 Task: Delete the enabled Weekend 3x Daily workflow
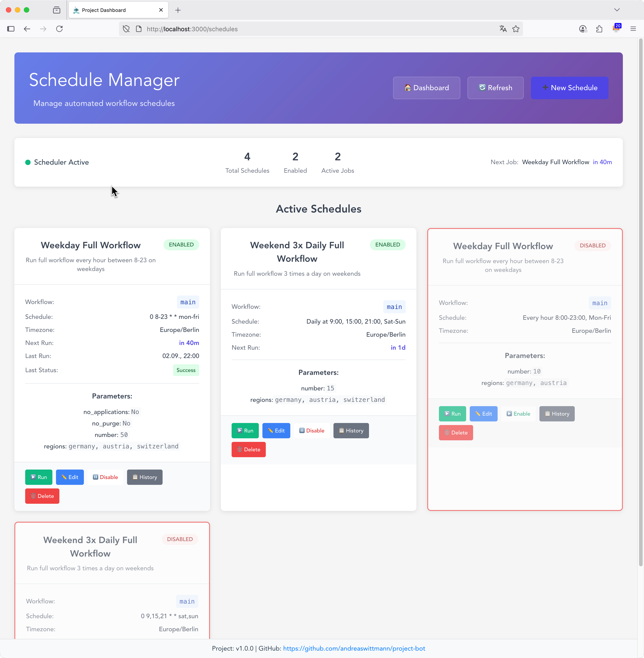[249, 450]
